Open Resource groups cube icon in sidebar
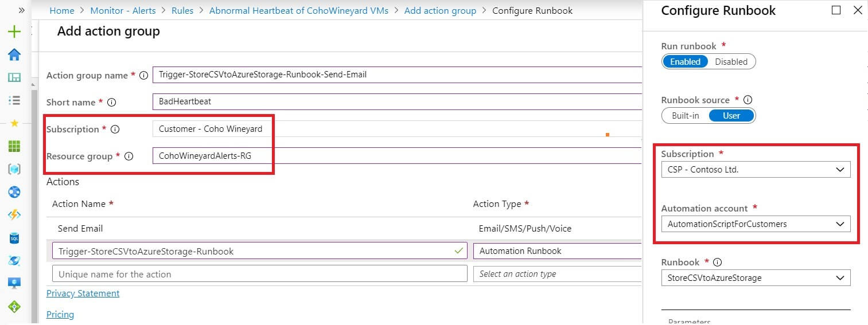Viewport: 868px width, 325px height. (x=14, y=169)
